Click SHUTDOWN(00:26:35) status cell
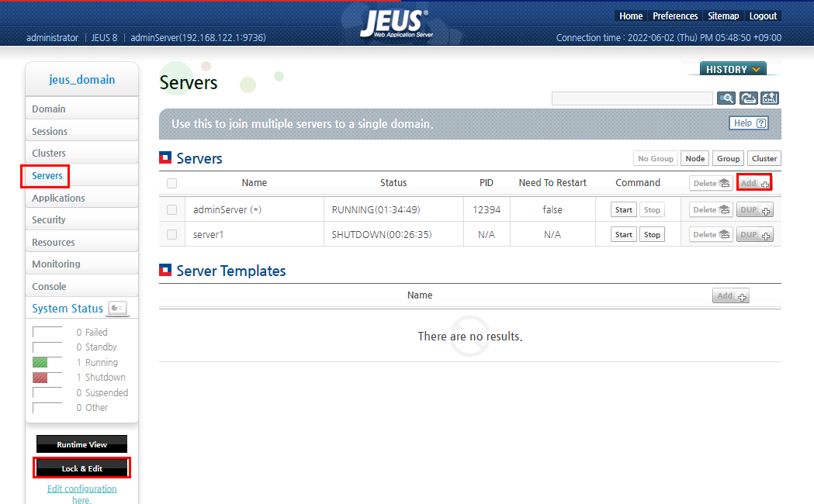814x504 pixels. [382, 234]
